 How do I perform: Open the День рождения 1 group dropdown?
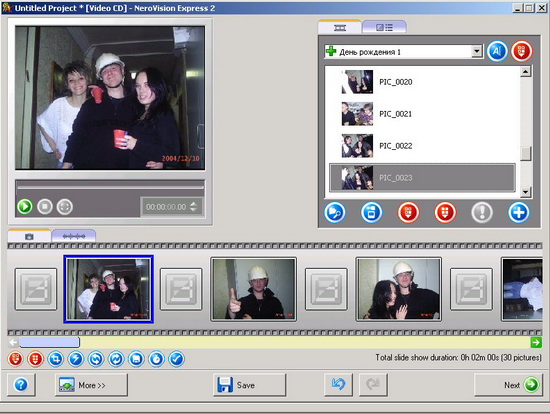point(476,52)
